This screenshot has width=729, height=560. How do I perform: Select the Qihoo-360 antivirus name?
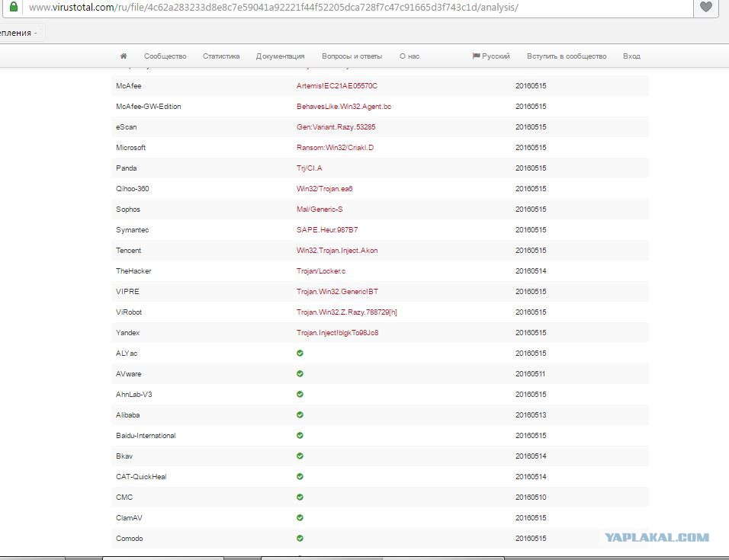[133, 188]
